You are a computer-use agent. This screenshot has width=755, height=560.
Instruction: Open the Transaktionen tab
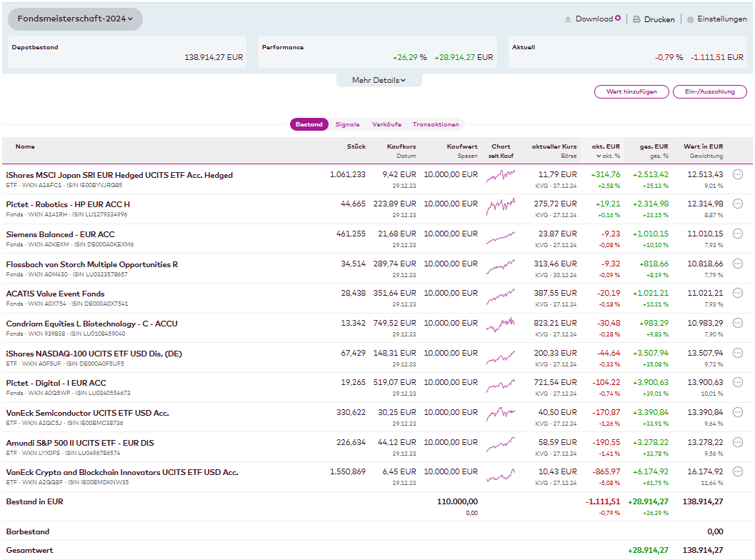436,124
